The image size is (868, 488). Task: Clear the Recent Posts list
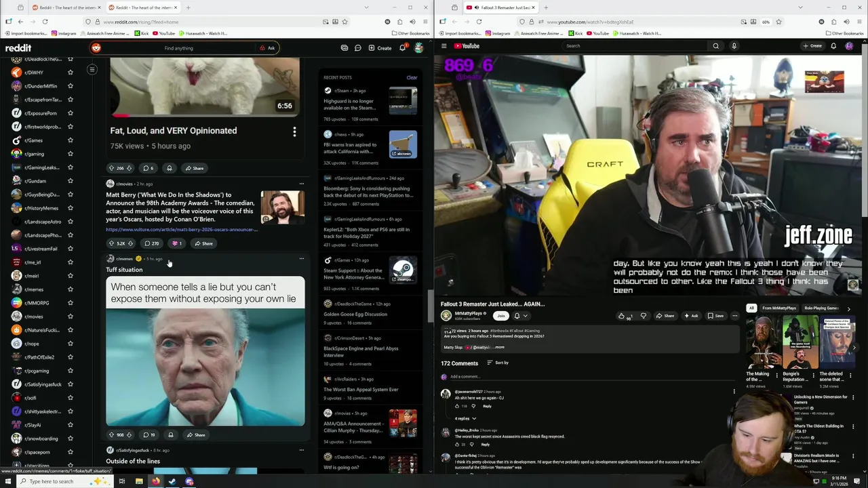412,77
